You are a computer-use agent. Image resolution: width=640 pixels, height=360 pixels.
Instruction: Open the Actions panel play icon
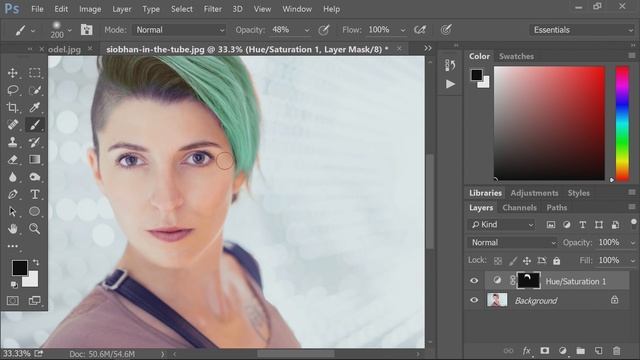pyautogui.click(x=450, y=84)
